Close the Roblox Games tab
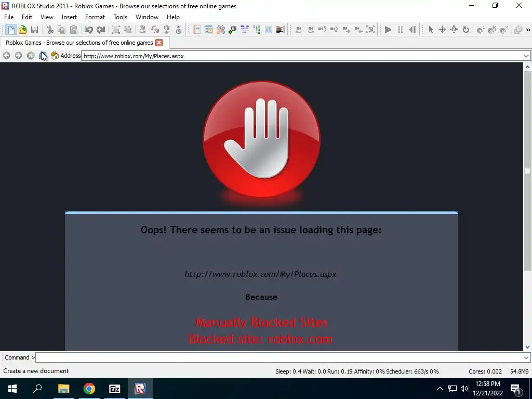Image resolution: width=532 pixels, height=399 pixels. (x=159, y=43)
